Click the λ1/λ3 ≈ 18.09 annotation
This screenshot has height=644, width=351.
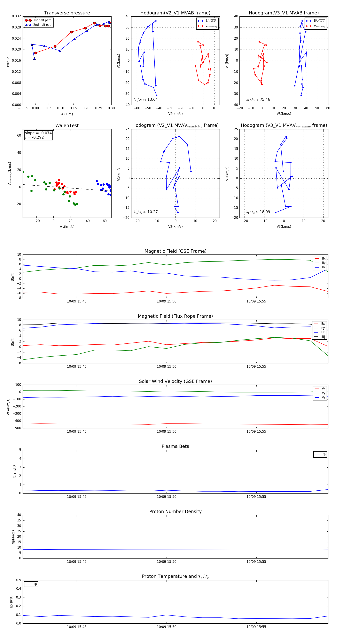258,212
